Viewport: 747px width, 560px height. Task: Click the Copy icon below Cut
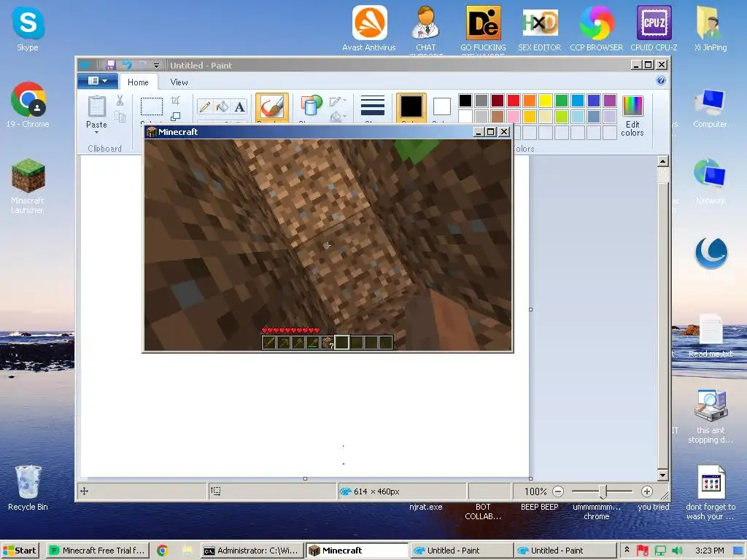point(120,117)
